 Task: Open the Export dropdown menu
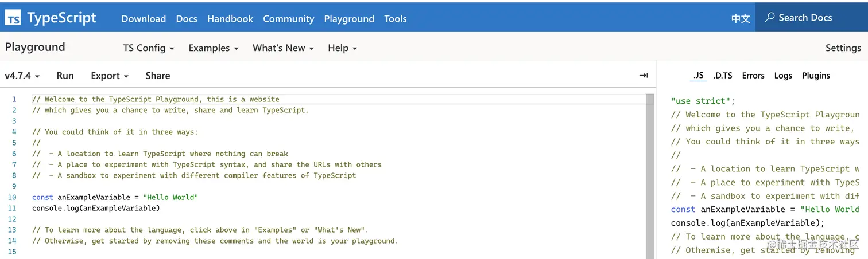pos(109,76)
